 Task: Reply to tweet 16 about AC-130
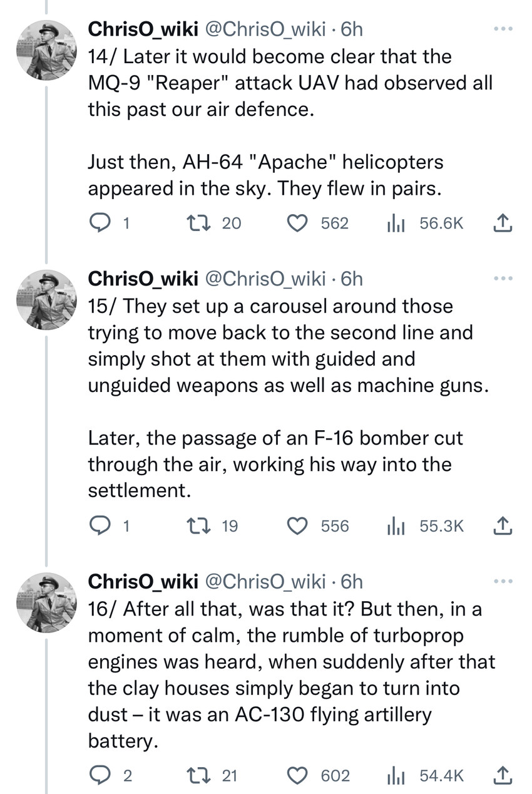click(98, 776)
